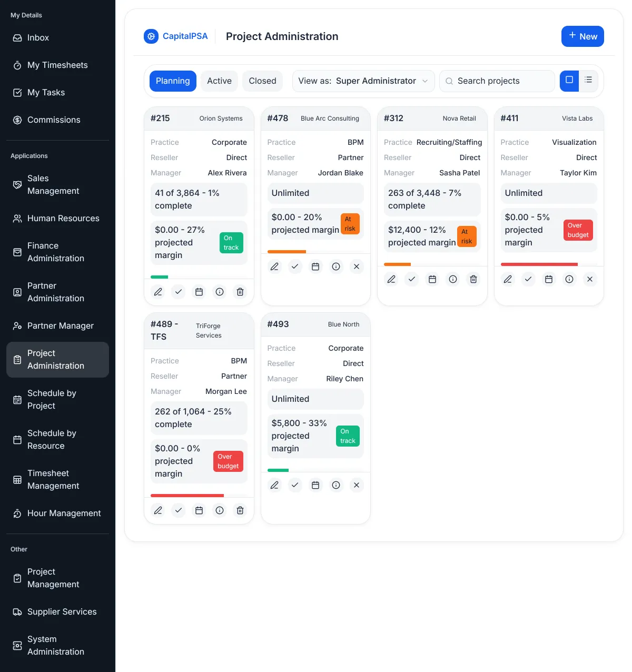The height and width of the screenshot is (672, 632).
Task: Open Project Administration from the sidebar
Action: coord(57,360)
